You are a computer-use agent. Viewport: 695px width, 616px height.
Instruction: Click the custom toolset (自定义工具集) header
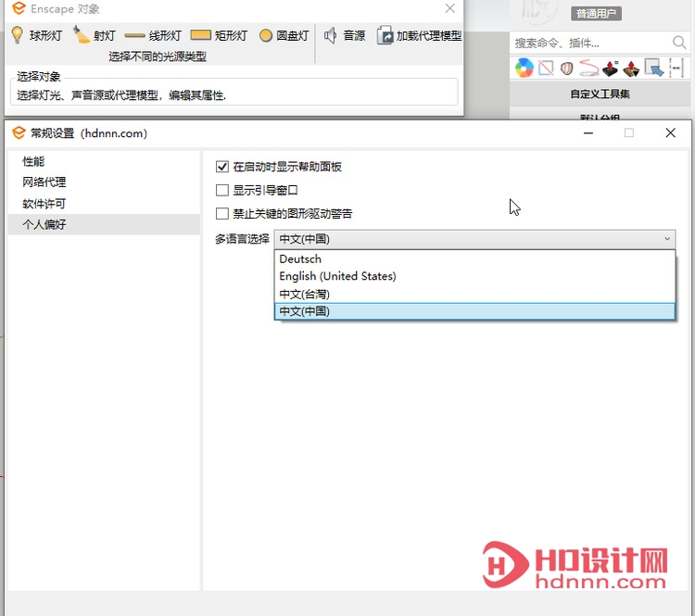(600, 94)
